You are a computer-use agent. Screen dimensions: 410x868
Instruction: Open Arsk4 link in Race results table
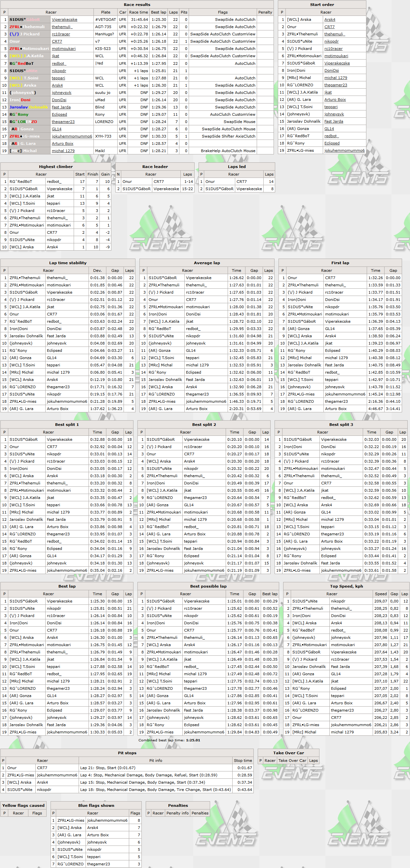(x=57, y=85)
